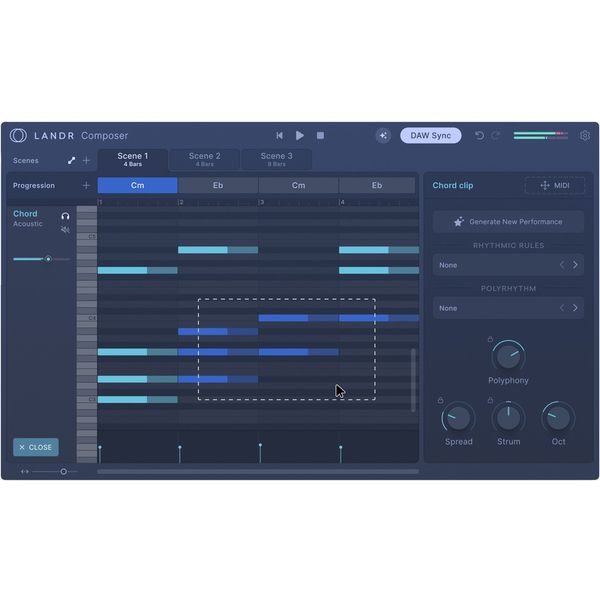Add a new scene with the plus icon

[86, 160]
